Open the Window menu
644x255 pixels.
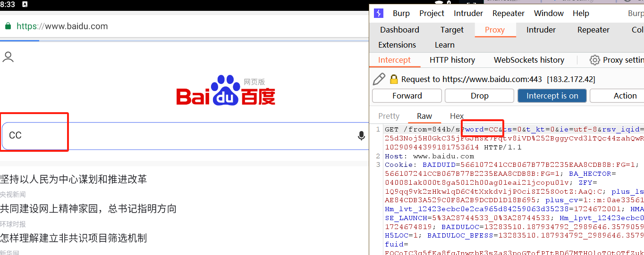[549, 13]
